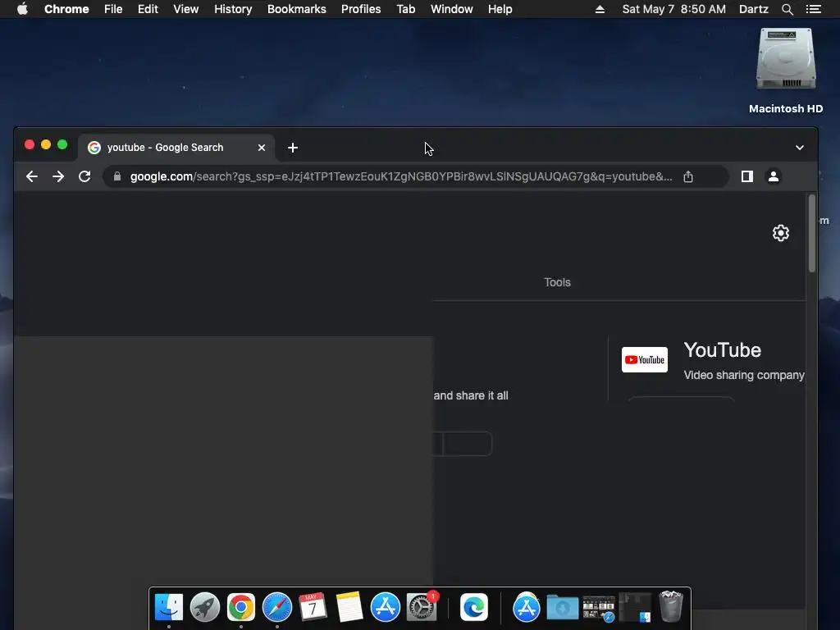Open Google quick settings gear

pos(781,233)
